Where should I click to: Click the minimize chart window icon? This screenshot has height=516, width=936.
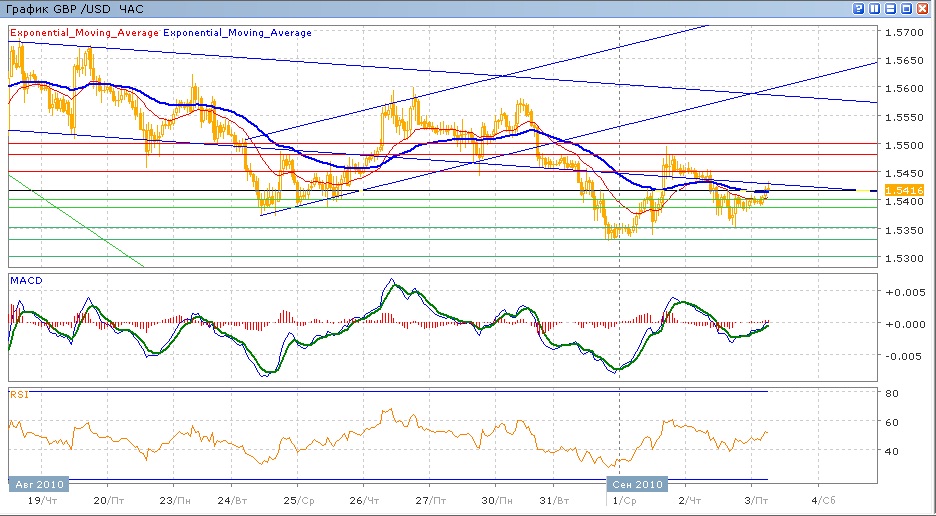pyautogui.click(x=891, y=8)
